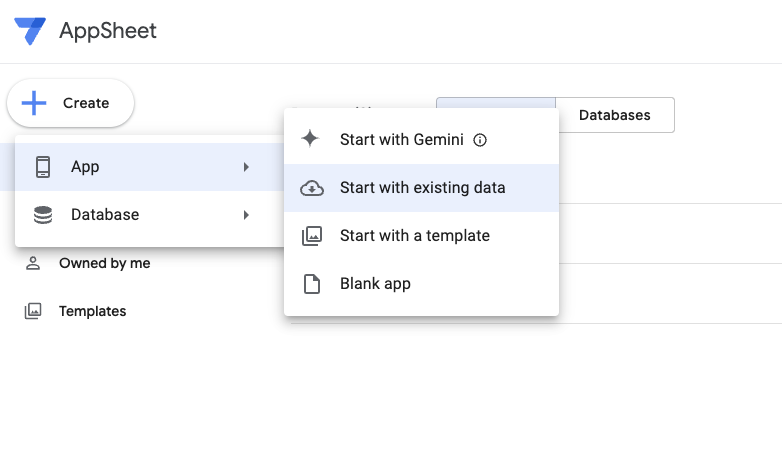Viewport: 782px width, 459px height.
Task: Expand the App submenu arrow
Action: point(246,167)
